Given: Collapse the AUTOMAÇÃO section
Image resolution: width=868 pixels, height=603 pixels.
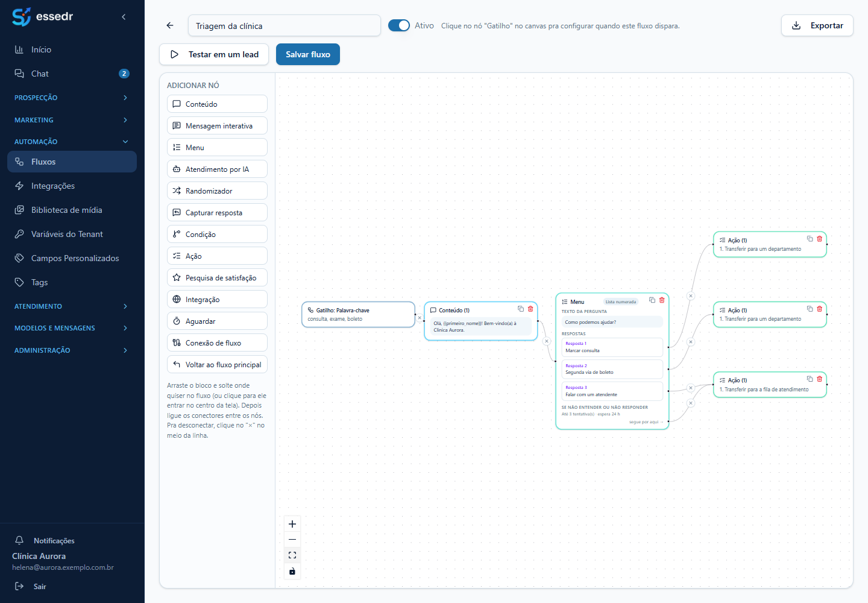Looking at the screenshot, I should (x=72, y=142).
